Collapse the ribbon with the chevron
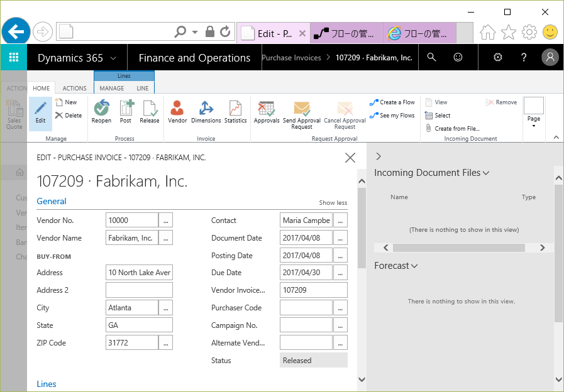Viewport: 564px width, 392px height. pos(556,137)
